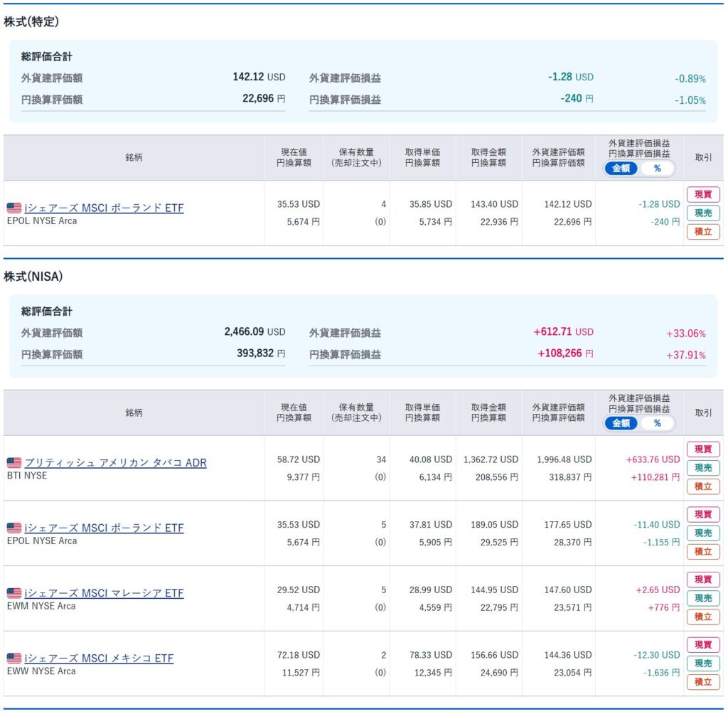The height and width of the screenshot is (714, 728).
Task: Open iシェアーズ MSCI マレーシア ETF link
Action: [x=104, y=593]
